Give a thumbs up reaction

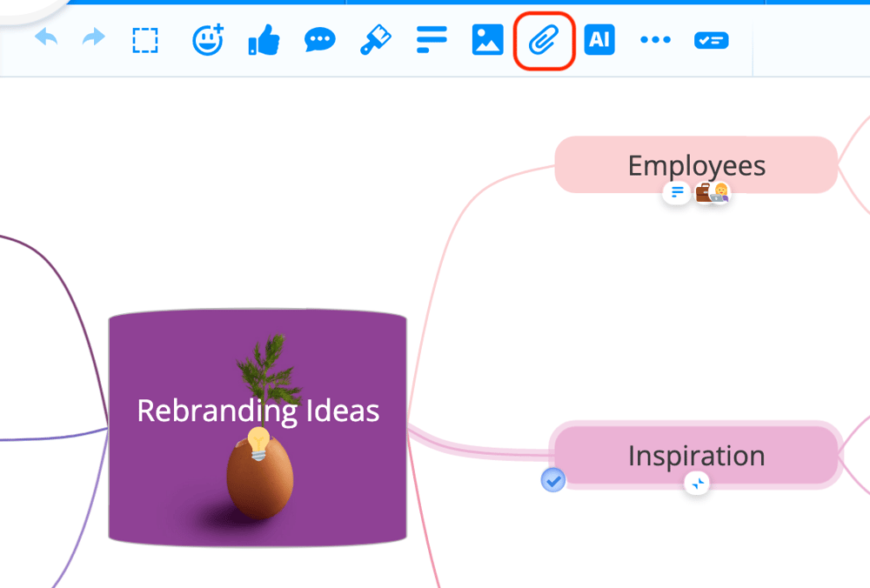point(264,40)
